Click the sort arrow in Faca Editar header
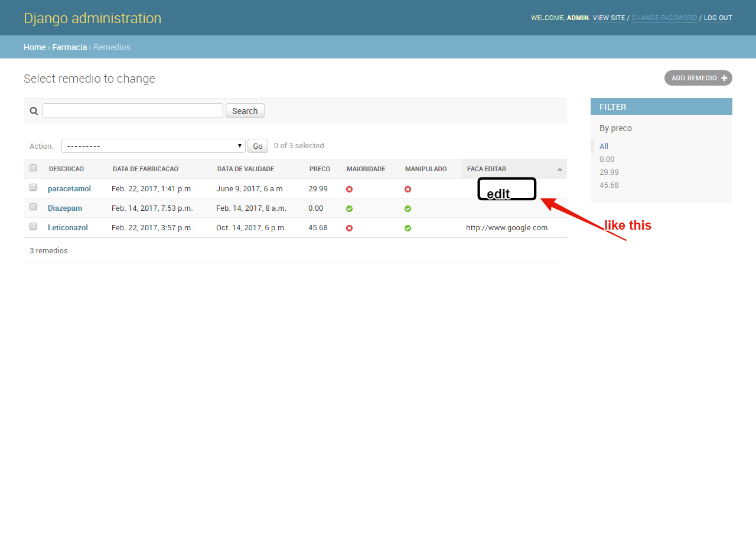 560,169
